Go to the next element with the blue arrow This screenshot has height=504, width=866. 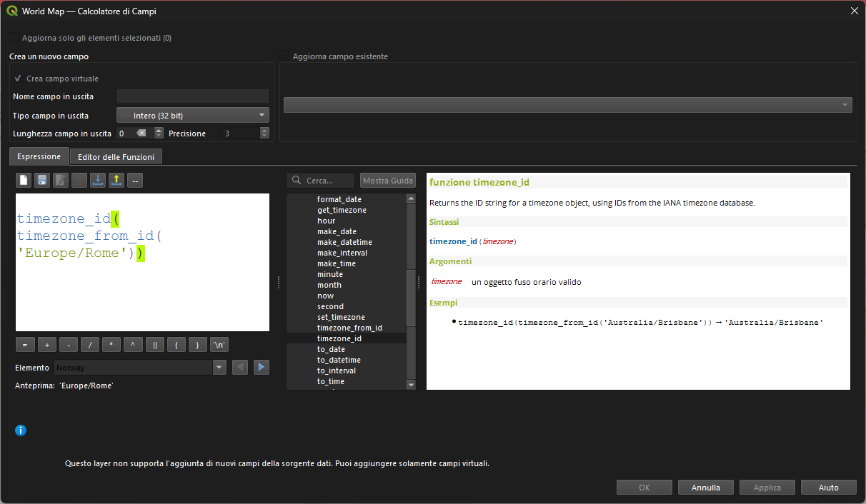tap(262, 367)
